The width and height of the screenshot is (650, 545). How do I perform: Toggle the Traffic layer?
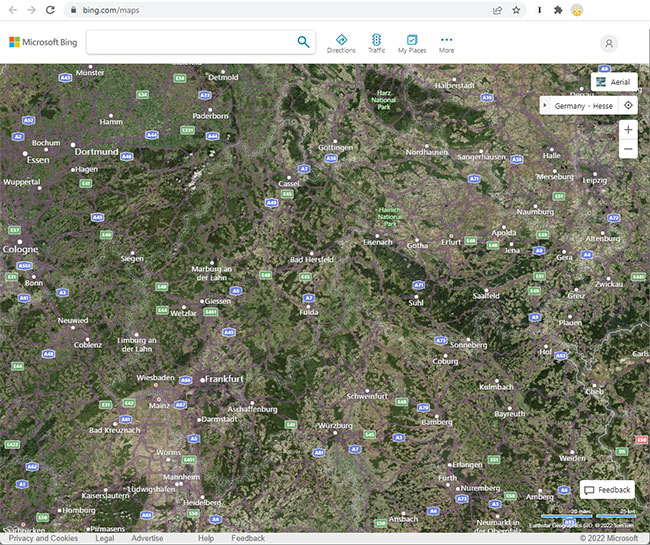(x=376, y=44)
